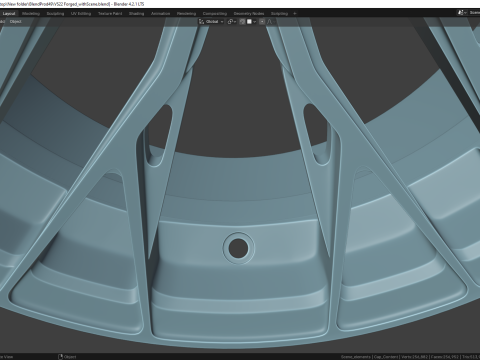Open the Animation workspace tab
480x360 pixels.
point(161,14)
